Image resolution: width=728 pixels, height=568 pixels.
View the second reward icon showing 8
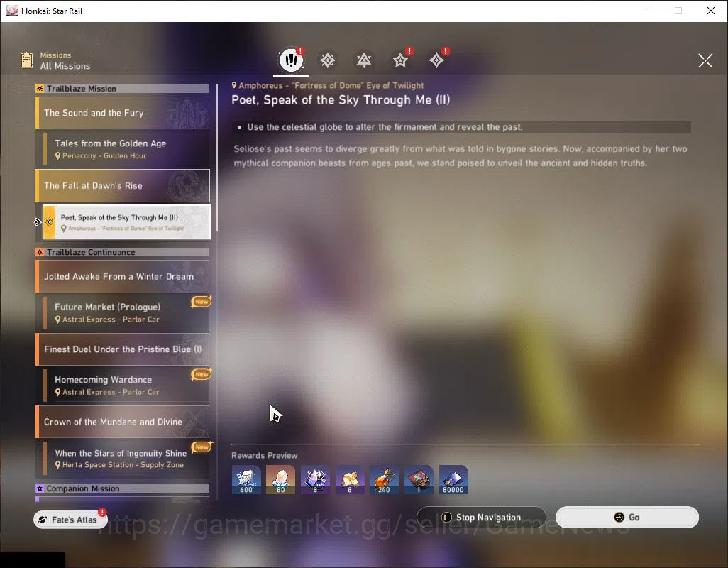point(350,480)
